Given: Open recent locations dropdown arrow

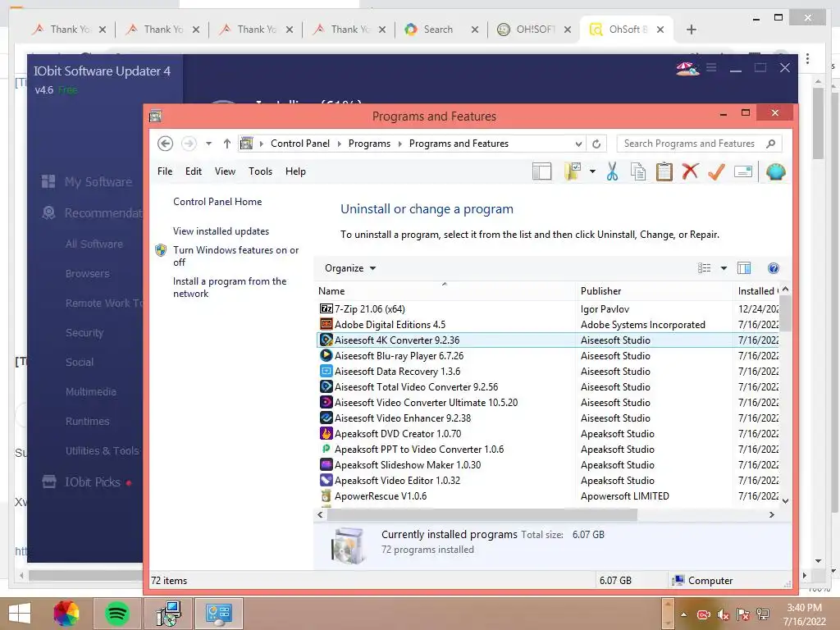Looking at the screenshot, I should pyautogui.click(x=209, y=144).
